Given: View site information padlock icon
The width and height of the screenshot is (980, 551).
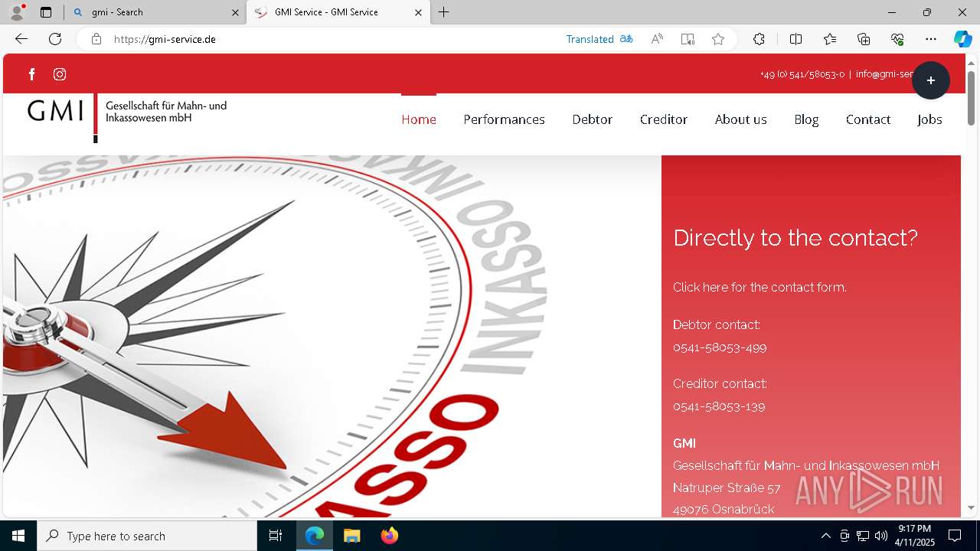Looking at the screenshot, I should (96, 39).
